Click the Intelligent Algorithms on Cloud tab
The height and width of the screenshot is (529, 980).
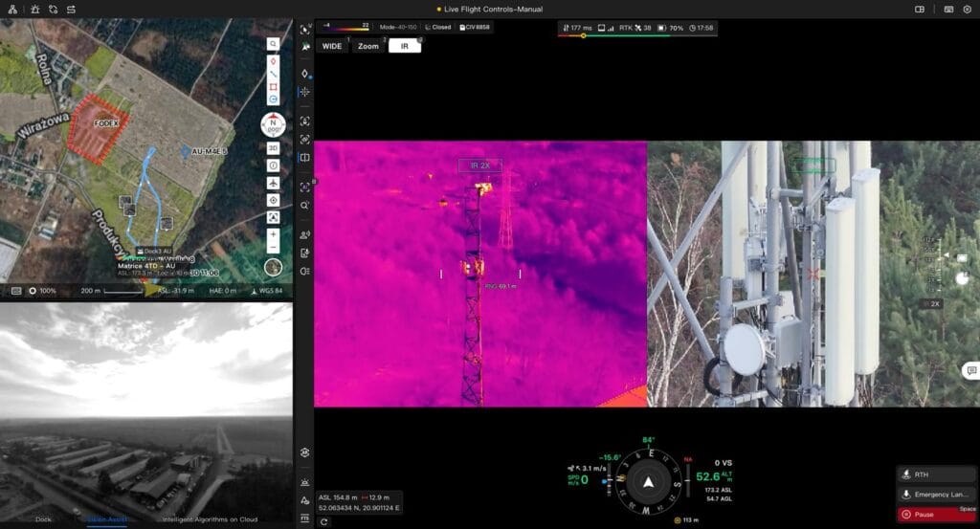tap(210, 519)
